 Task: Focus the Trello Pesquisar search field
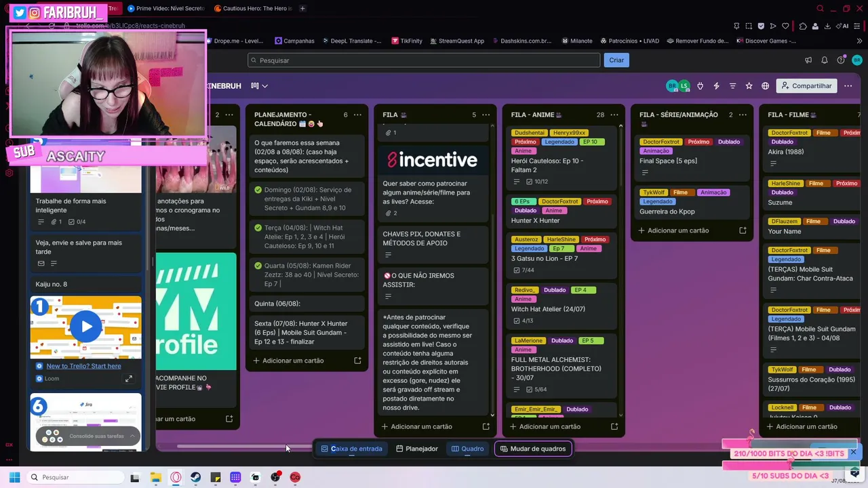[424, 60]
